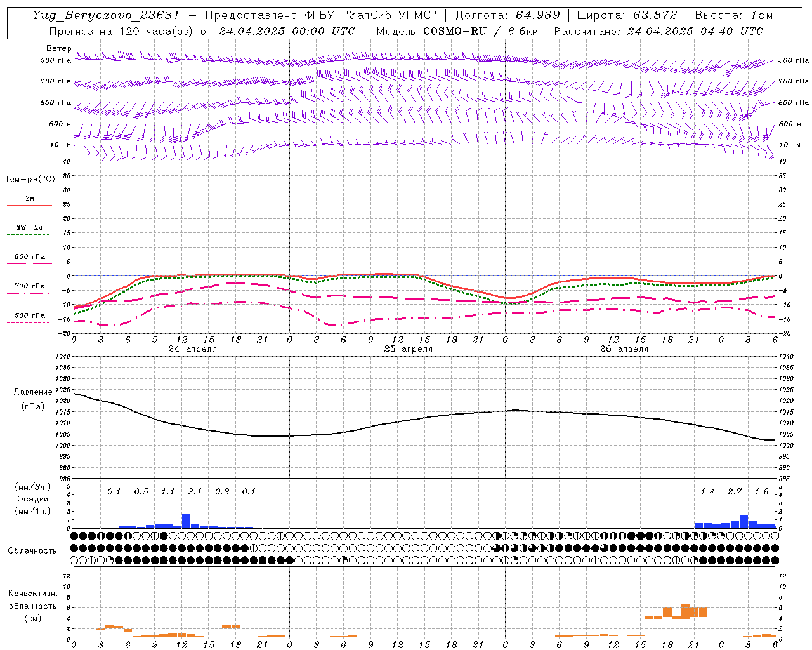The width and height of the screenshot is (812, 650).
Task: Click the '1.6' three-hour precipitation value
Action: point(761,492)
